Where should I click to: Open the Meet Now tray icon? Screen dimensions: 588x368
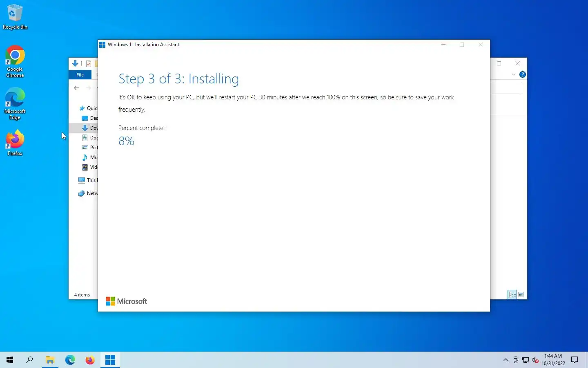[516, 360]
